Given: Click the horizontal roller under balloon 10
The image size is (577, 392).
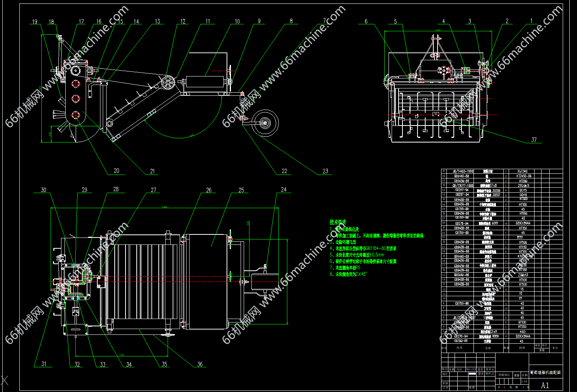Looking at the screenshot, I should tap(205, 82).
